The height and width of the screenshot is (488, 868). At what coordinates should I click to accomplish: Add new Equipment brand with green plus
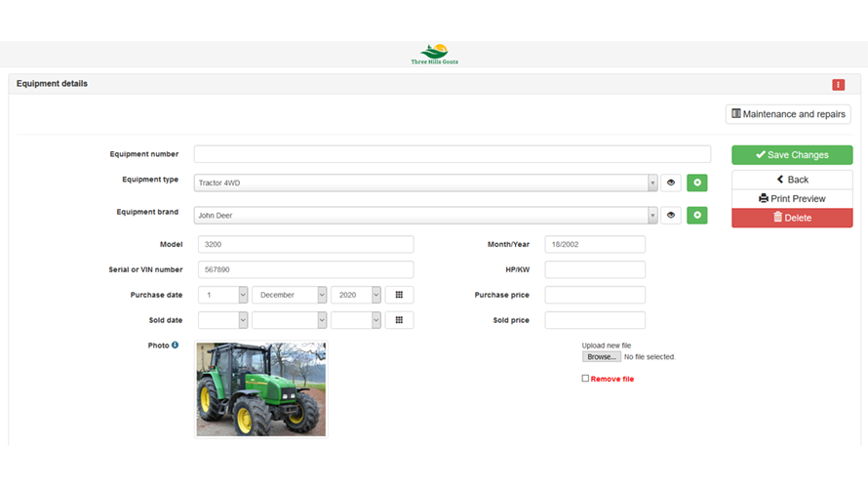(x=697, y=215)
